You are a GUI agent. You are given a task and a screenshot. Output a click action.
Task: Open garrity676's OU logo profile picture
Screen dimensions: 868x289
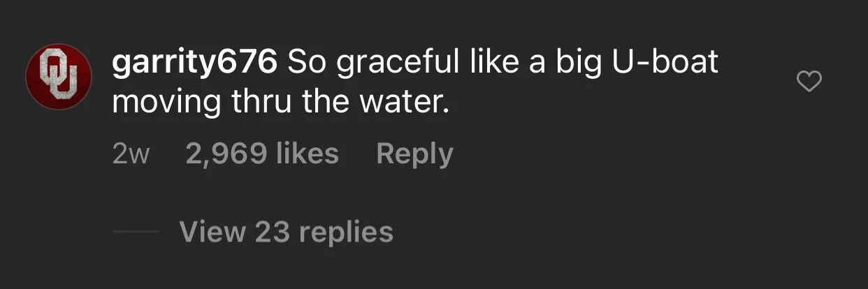tap(59, 76)
